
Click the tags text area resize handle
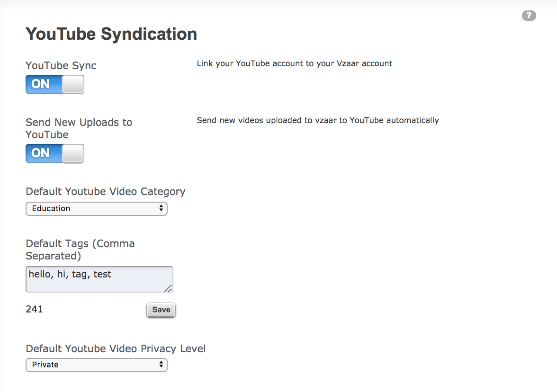[169, 289]
